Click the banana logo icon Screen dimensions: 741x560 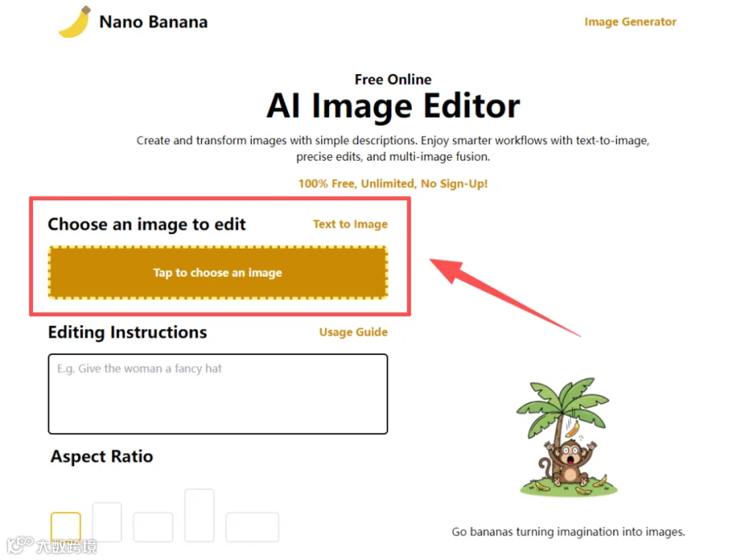(74, 21)
